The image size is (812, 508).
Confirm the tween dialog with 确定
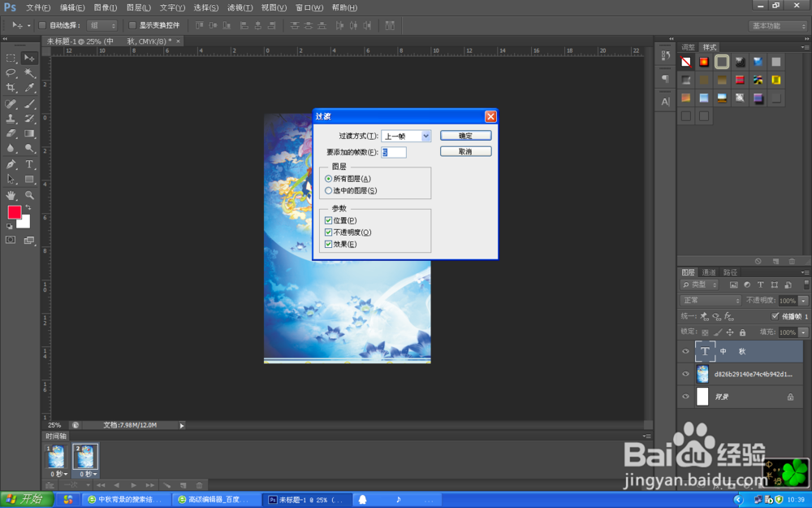[465, 136]
